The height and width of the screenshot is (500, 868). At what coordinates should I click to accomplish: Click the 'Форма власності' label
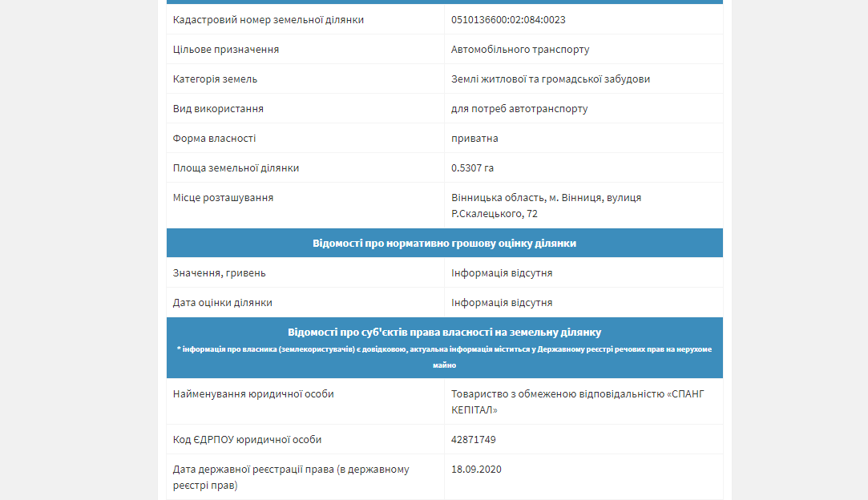215,139
